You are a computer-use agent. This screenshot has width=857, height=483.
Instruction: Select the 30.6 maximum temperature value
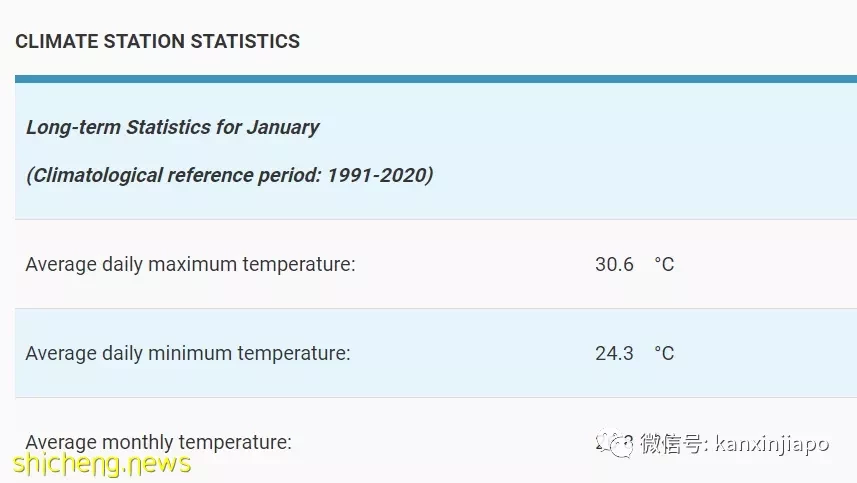pyautogui.click(x=614, y=264)
